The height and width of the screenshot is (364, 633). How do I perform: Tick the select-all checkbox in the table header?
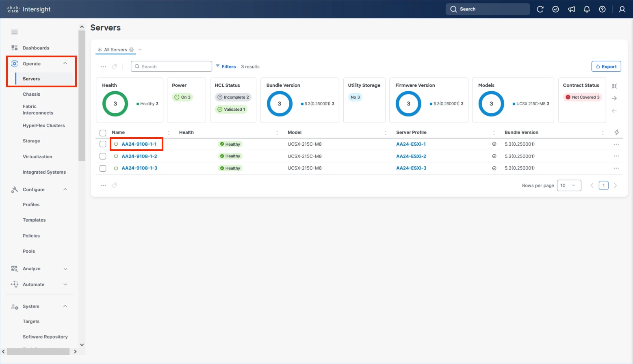(103, 133)
